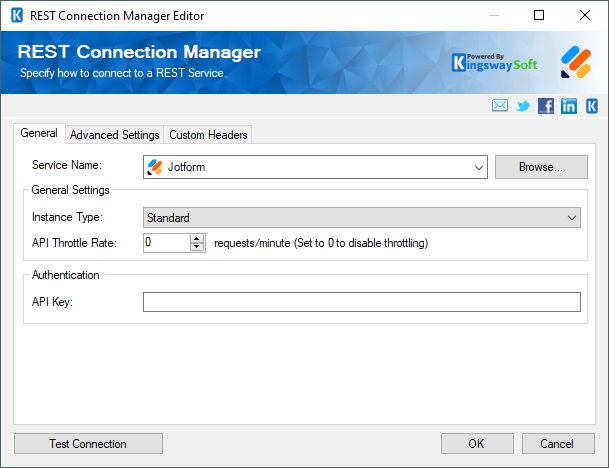Click the 'API Throttle Rate:' label
609x468 pixels.
pos(74,243)
